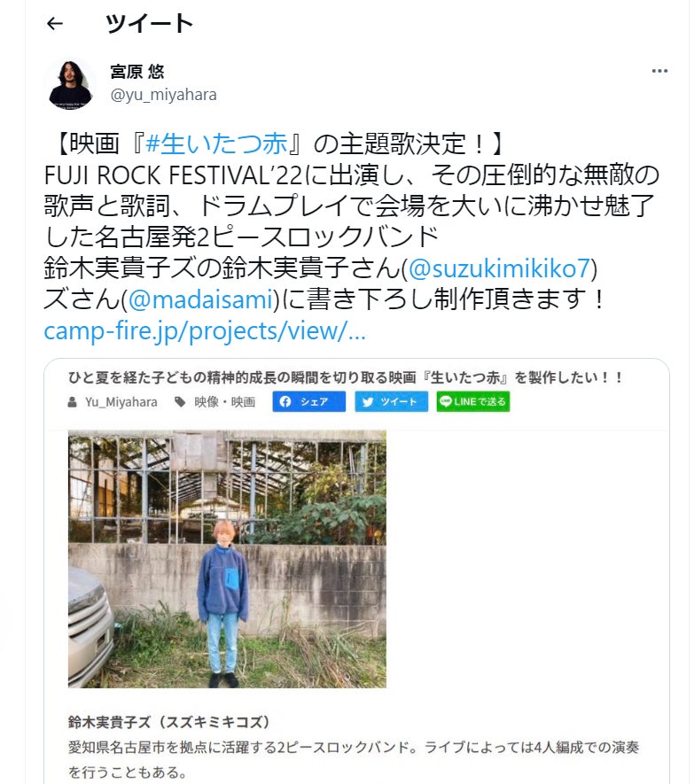Click the campaign title ひと夏を経た子ども
694x784 pixels.
346,377
